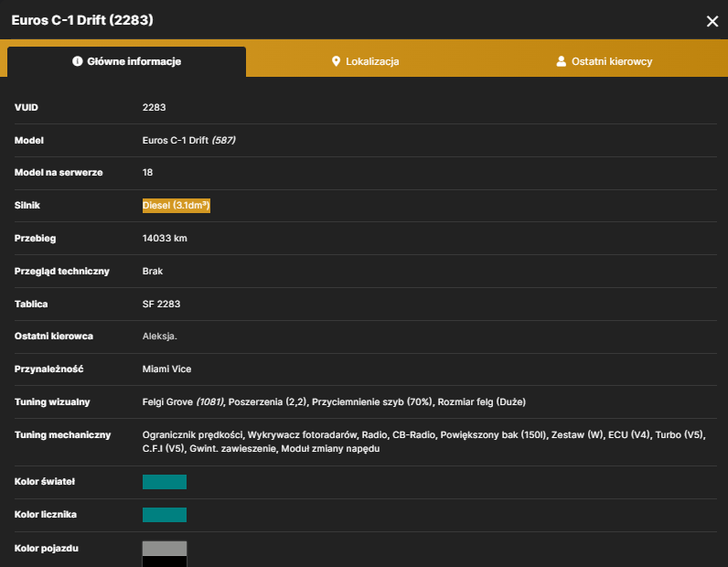
Task: Click the Kolor pojazdu gray swatch
Action: [x=165, y=548]
